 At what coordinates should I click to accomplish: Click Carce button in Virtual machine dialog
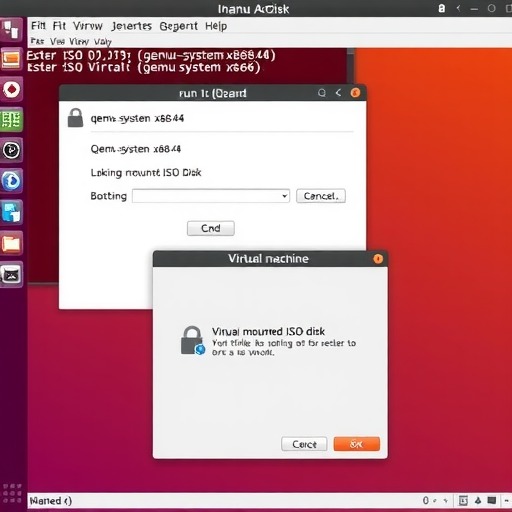pos(304,444)
